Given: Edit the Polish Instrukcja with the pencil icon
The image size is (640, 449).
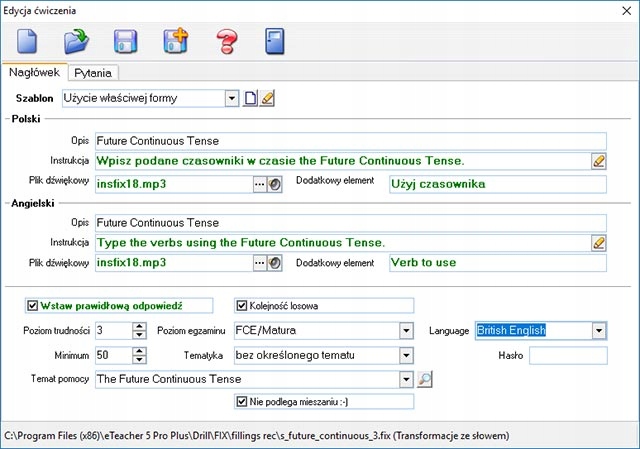Looking at the screenshot, I should [x=599, y=161].
